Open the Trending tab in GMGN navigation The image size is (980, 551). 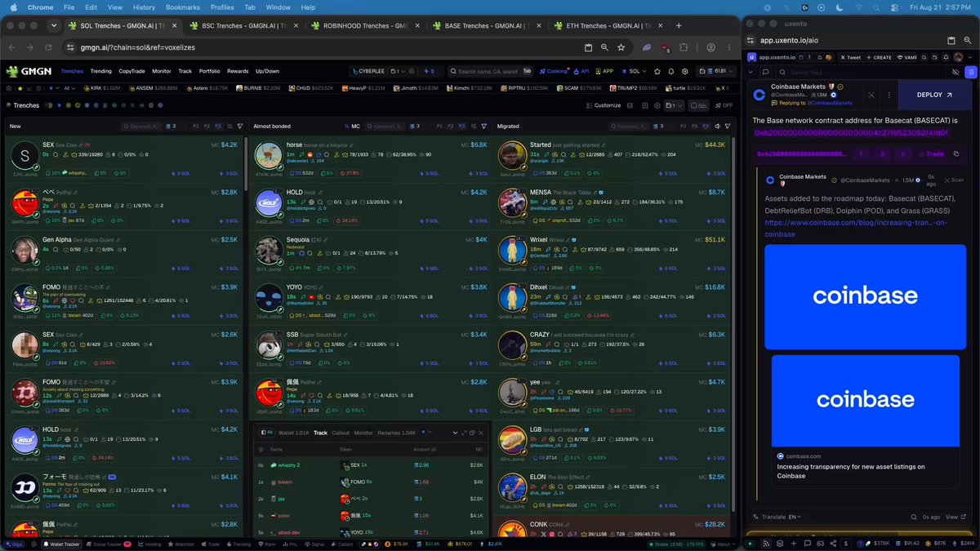[101, 71]
